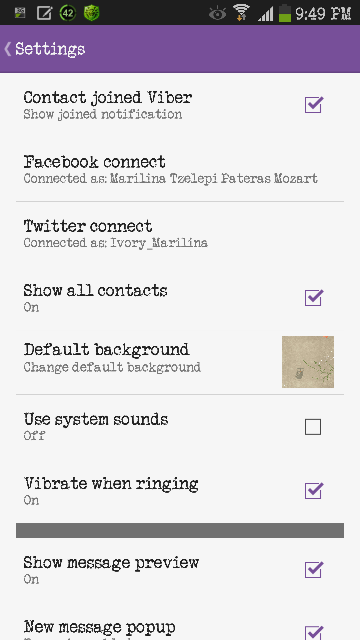Tap the cellular signal bars icon

266,14
